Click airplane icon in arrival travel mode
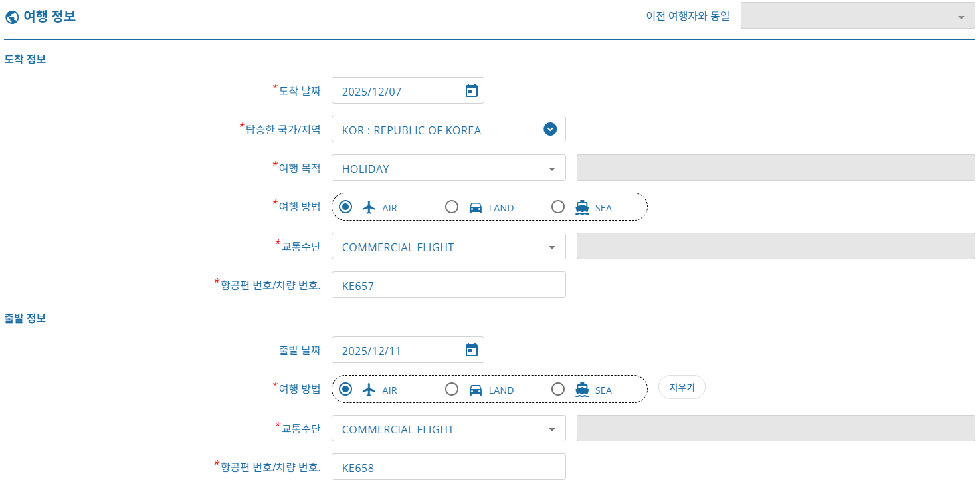 pyautogui.click(x=369, y=207)
